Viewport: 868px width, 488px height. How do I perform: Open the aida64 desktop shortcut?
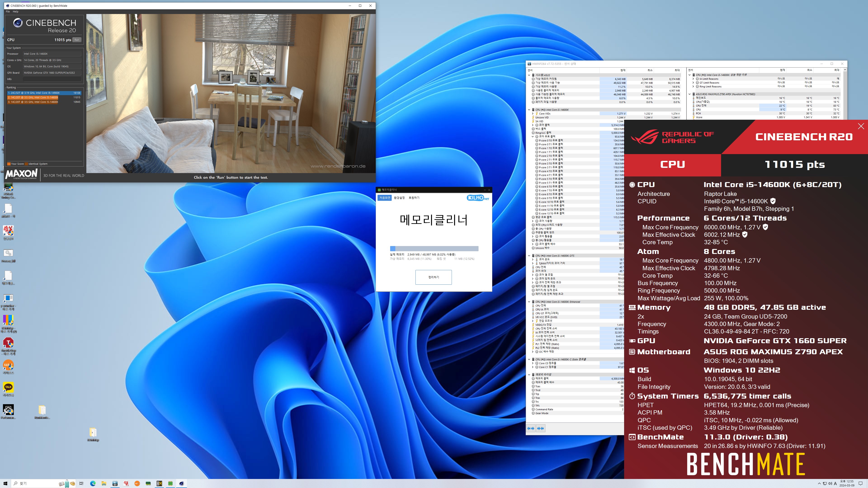8,211
